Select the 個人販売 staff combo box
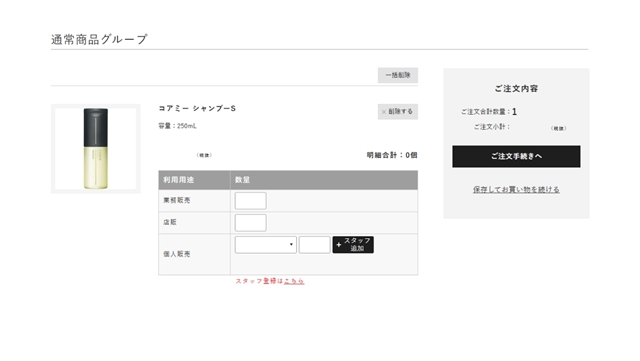 [x=266, y=245]
